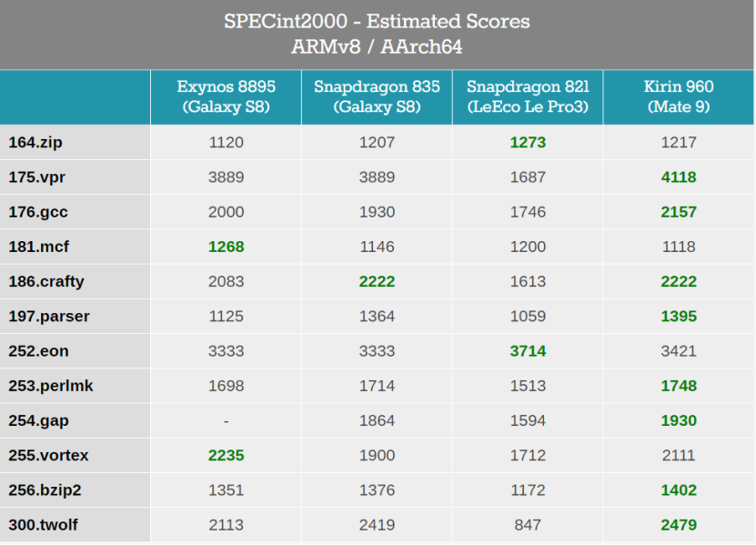Click the 175.vpr benchmark row label
Image resolution: width=756 pixels, height=545 pixels.
click(x=36, y=177)
